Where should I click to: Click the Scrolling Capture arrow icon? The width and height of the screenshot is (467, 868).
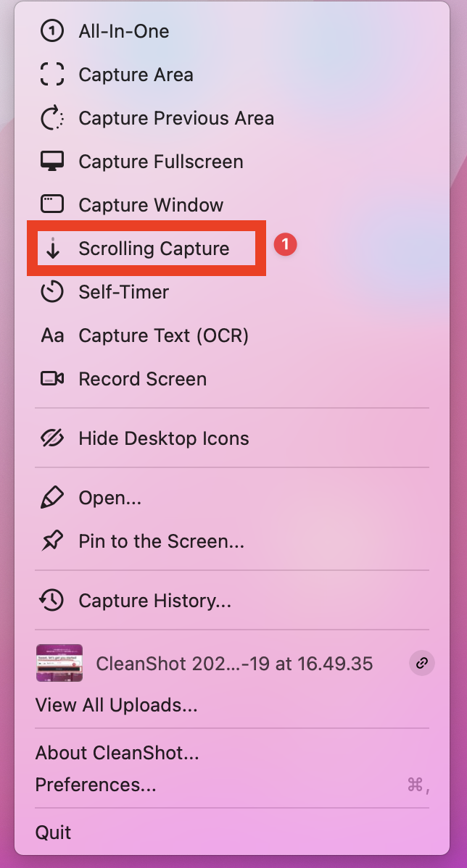52,249
